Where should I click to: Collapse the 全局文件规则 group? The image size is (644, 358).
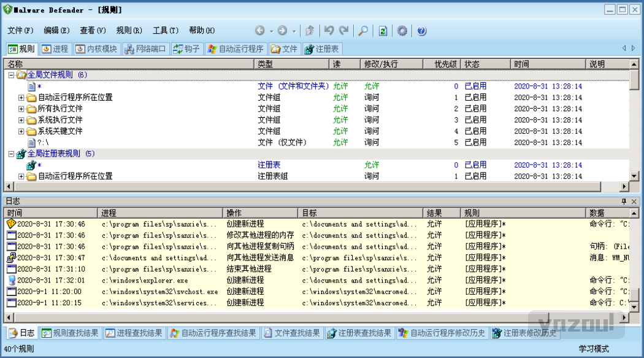tap(12, 75)
